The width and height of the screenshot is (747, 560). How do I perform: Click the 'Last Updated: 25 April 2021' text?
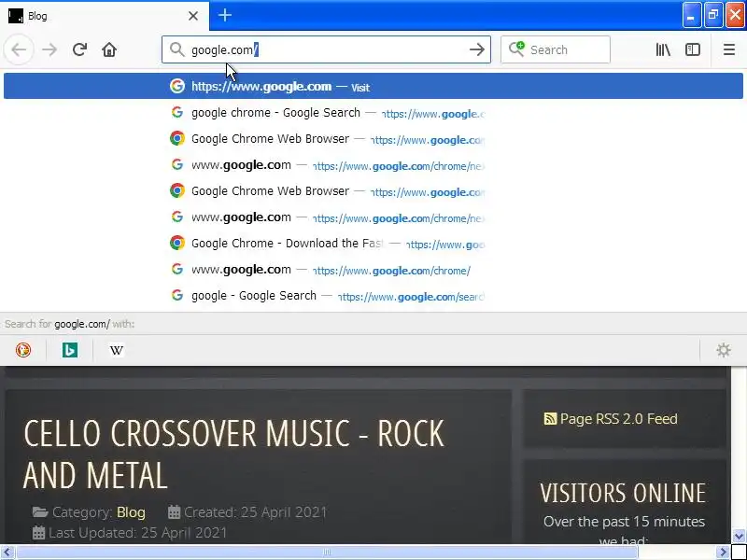tap(137, 532)
